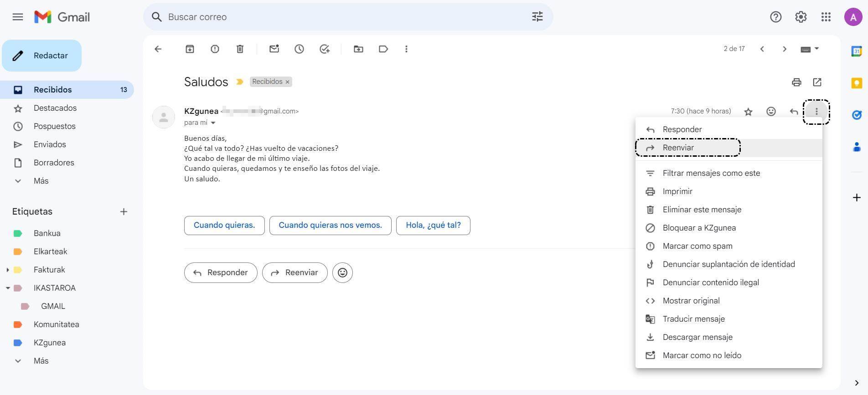Screen dimensions: 868x395
Task: Open Google Keep side panel
Action: tap(857, 83)
